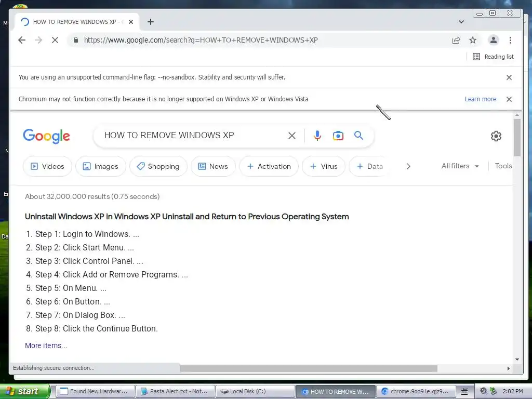This screenshot has height=399, width=532.
Task: Open Google search settings gear
Action: 496,136
